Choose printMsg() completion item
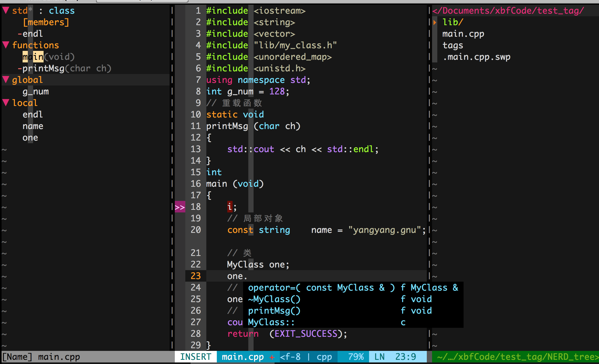 click(x=353, y=311)
